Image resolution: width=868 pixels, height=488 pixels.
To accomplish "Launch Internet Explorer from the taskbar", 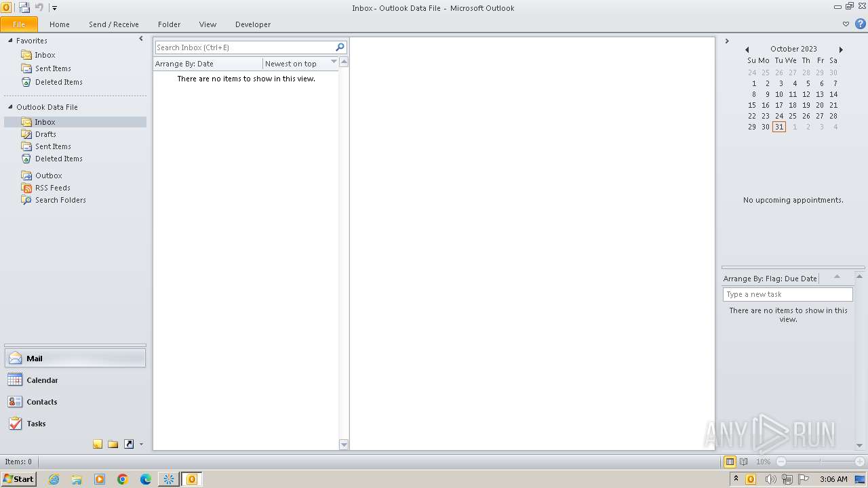I will click(54, 479).
